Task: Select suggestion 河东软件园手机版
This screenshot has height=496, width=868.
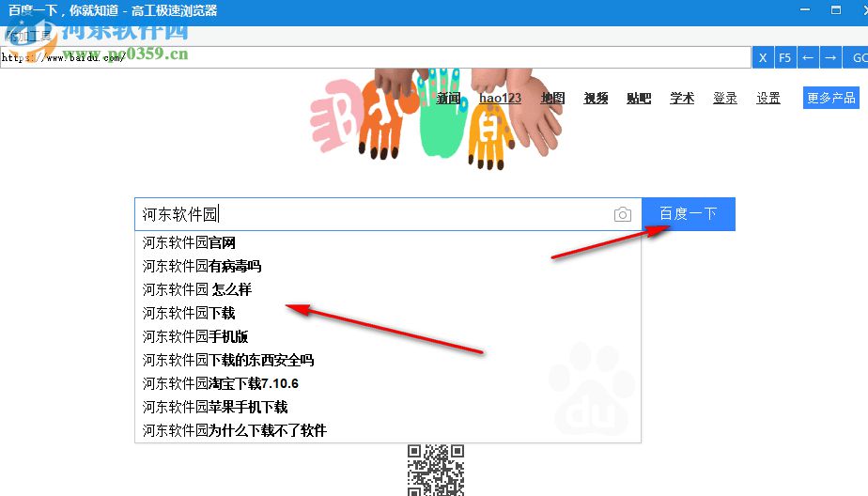Action: point(387,336)
